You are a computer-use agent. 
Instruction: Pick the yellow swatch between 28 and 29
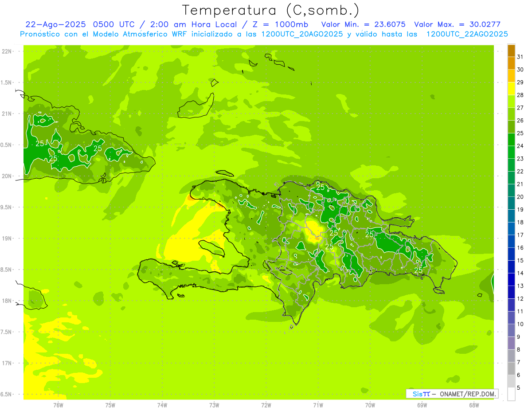point(511,89)
